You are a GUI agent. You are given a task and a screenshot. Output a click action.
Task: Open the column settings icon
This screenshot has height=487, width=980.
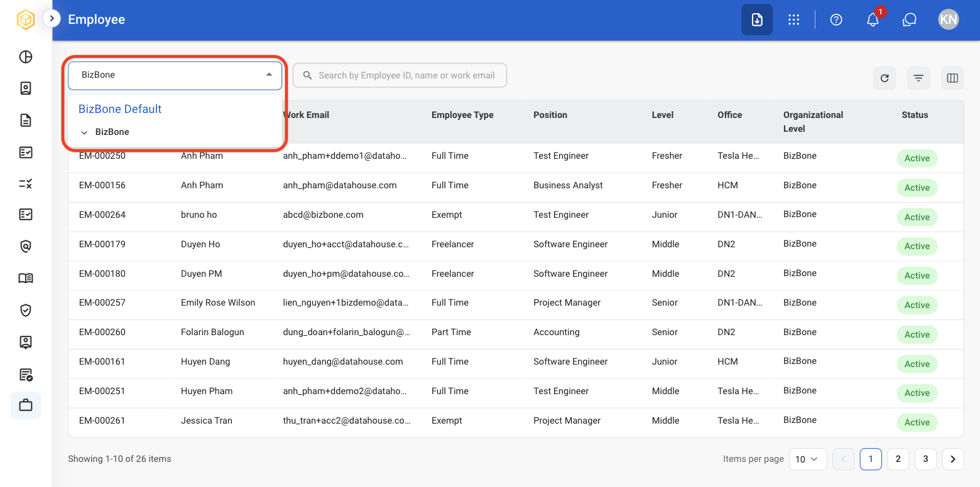952,78
